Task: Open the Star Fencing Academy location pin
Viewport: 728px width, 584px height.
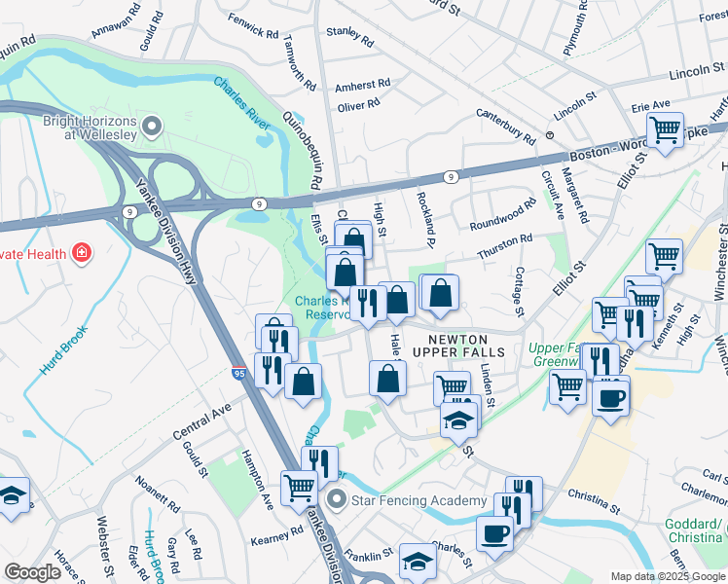Action: point(337,500)
